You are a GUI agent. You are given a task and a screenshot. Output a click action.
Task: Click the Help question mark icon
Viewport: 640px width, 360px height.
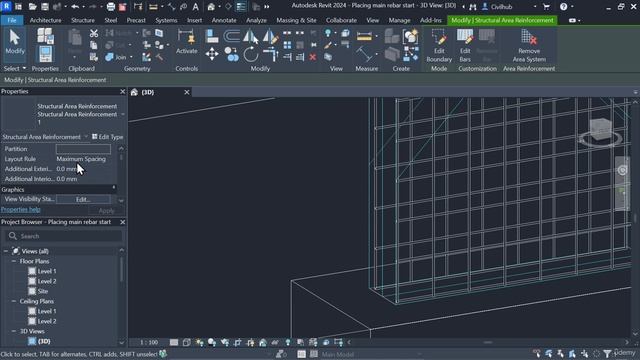point(563,7)
